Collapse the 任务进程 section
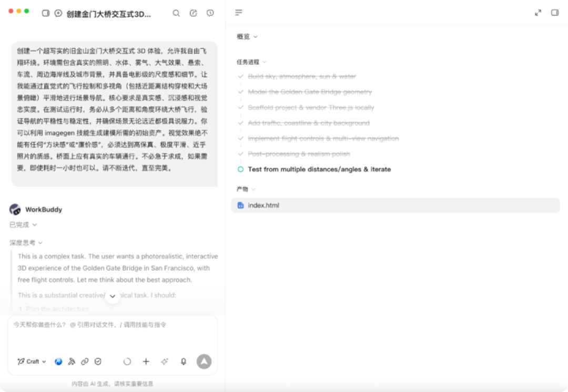The height and width of the screenshot is (392, 568). [251, 62]
